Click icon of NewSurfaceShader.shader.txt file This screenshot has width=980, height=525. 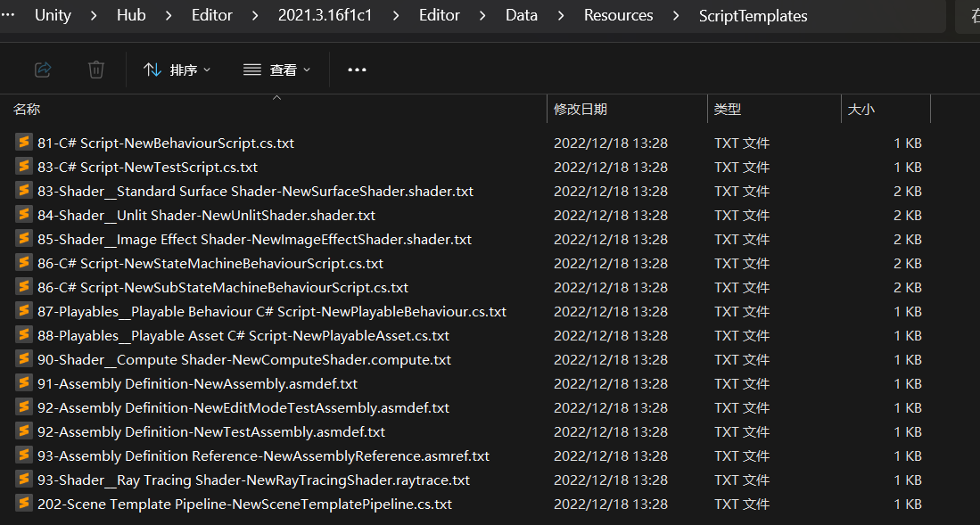[x=24, y=190]
